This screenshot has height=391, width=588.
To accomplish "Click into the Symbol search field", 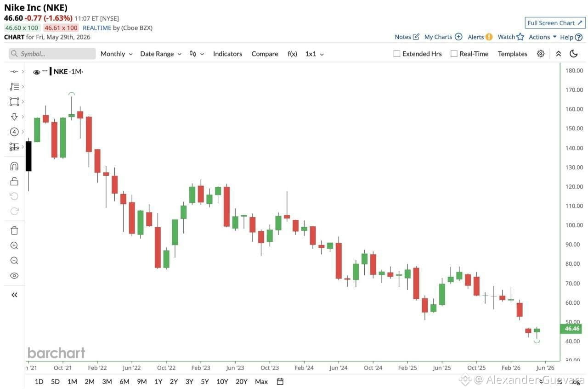I will 52,54.
